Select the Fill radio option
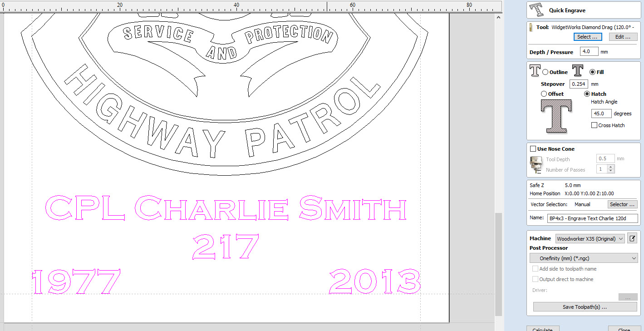 [x=592, y=72]
